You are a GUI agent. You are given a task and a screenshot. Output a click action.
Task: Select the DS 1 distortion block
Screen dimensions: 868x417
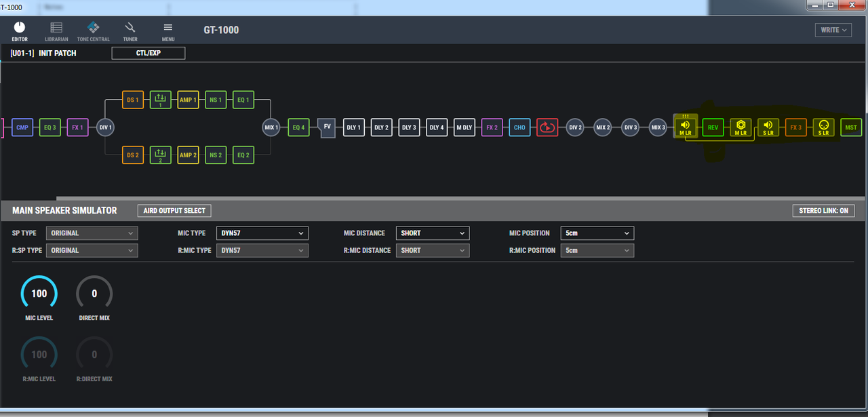[133, 100]
